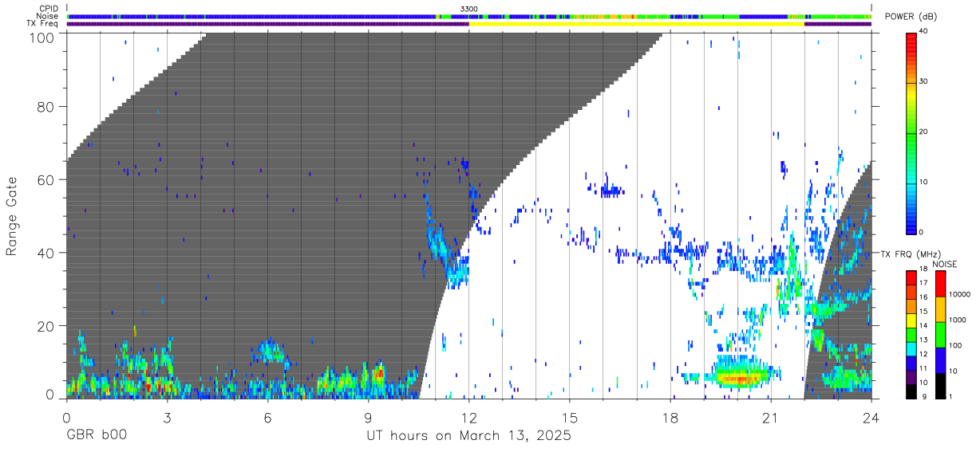Click the y-axis tick label 40
Screen dimensions: 980x452
46,253
